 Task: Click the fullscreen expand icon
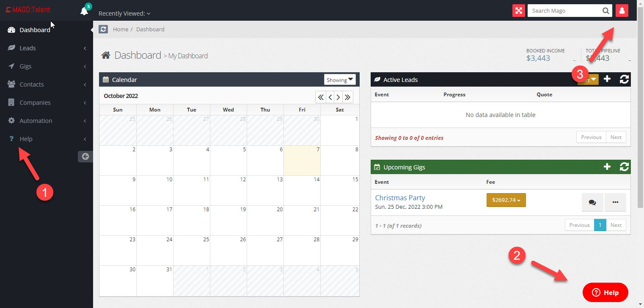518,11
